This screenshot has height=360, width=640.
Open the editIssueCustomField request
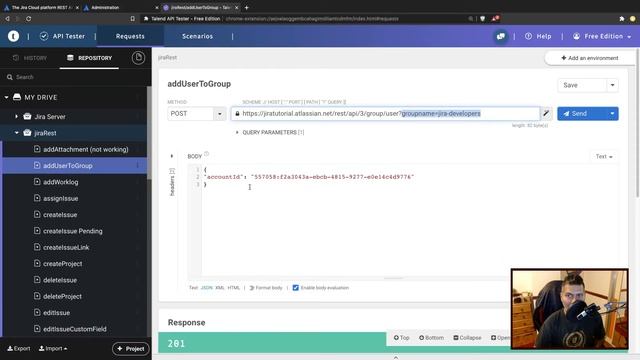[x=75, y=329]
